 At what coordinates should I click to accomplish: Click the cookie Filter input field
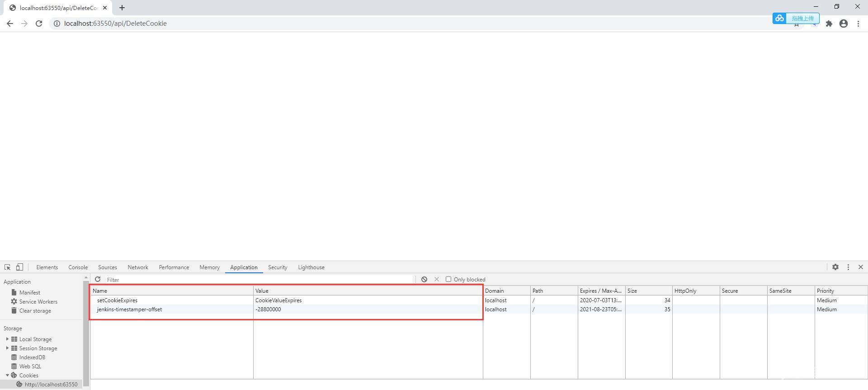click(x=258, y=280)
